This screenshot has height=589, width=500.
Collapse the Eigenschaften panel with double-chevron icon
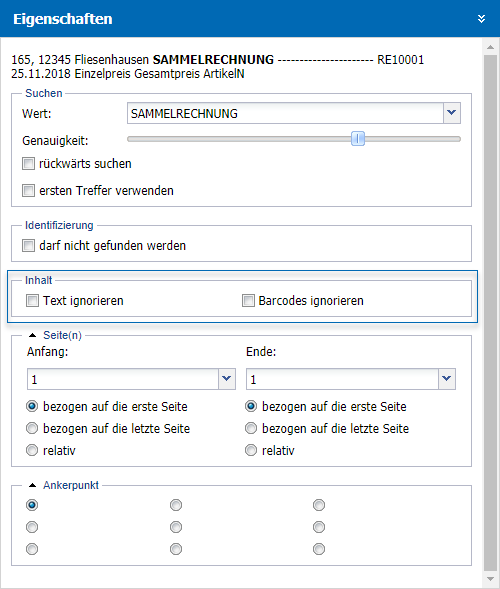click(x=481, y=18)
